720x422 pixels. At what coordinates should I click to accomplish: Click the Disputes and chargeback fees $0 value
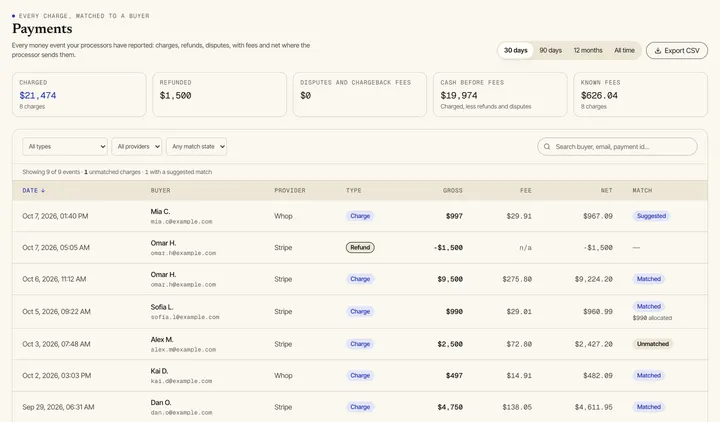pos(305,96)
